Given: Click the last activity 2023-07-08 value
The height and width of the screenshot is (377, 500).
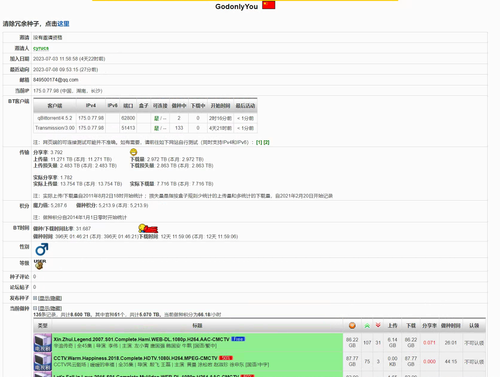Looking at the screenshot, I should [65, 70].
